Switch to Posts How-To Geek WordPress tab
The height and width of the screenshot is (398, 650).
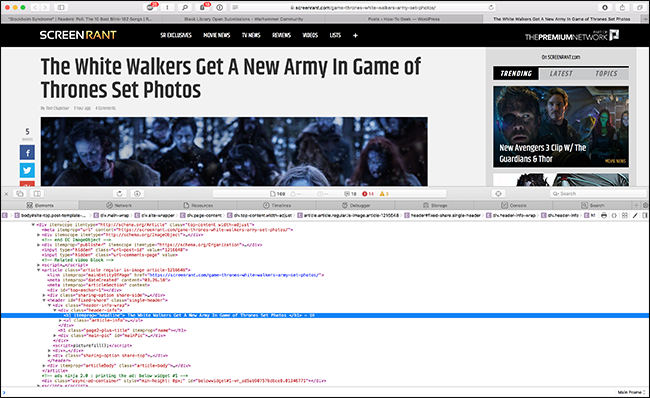[x=404, y=19]
